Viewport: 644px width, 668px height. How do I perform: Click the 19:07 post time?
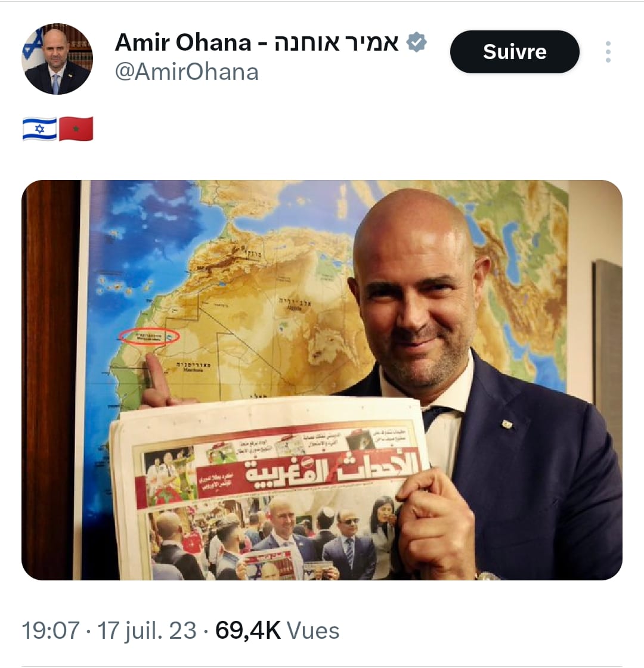click(x=50, y=630)
